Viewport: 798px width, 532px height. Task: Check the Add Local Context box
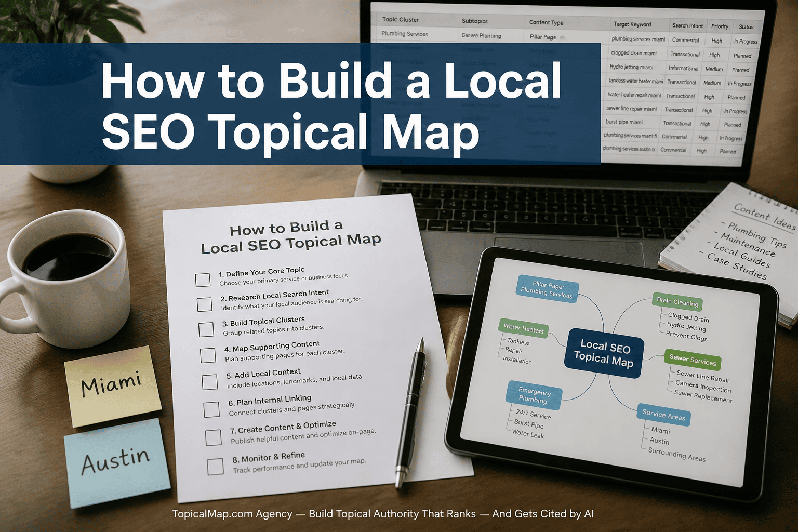210,382
